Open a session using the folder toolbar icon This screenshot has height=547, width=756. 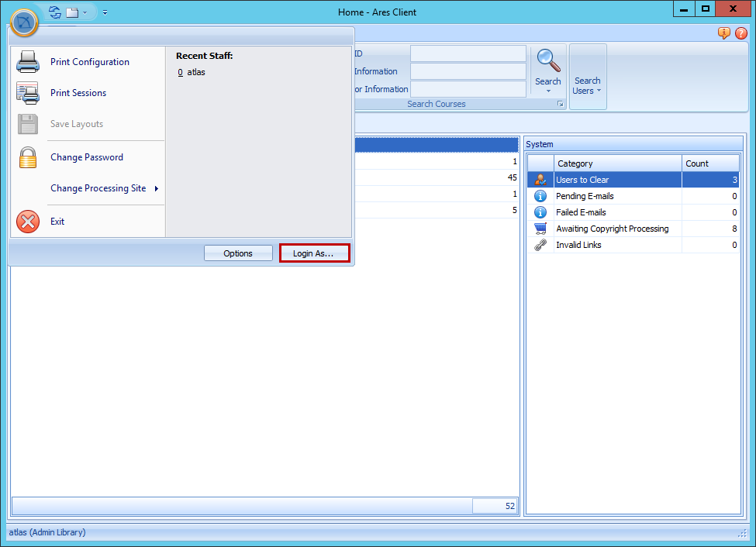point(71,12)
